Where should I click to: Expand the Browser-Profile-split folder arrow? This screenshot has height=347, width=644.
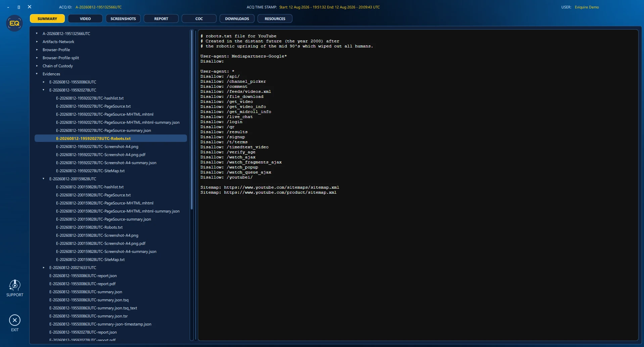pyautogui.click(x=37, y=58)
